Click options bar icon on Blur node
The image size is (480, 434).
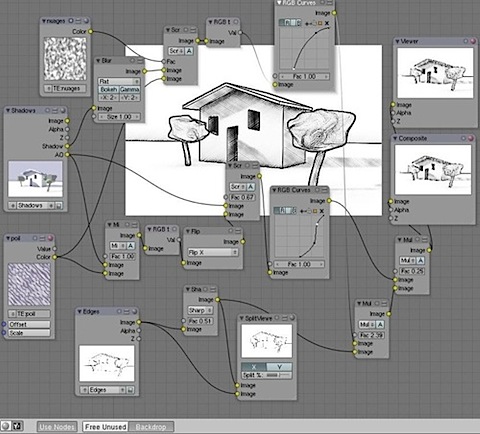point(140,61)
